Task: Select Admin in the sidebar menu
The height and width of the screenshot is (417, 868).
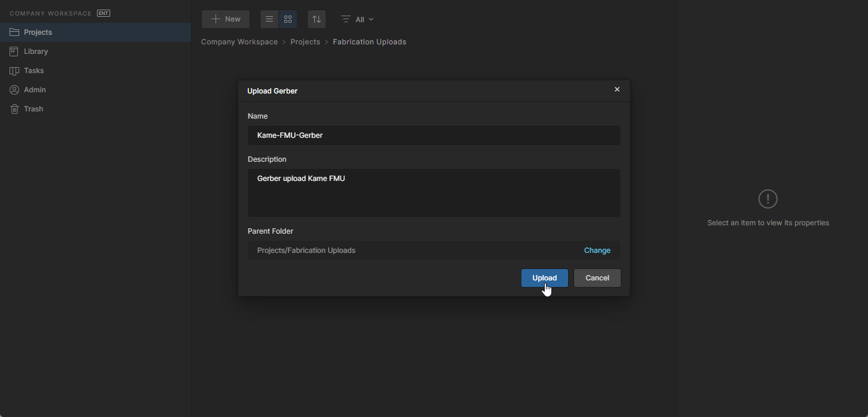Action: (35, 90)
